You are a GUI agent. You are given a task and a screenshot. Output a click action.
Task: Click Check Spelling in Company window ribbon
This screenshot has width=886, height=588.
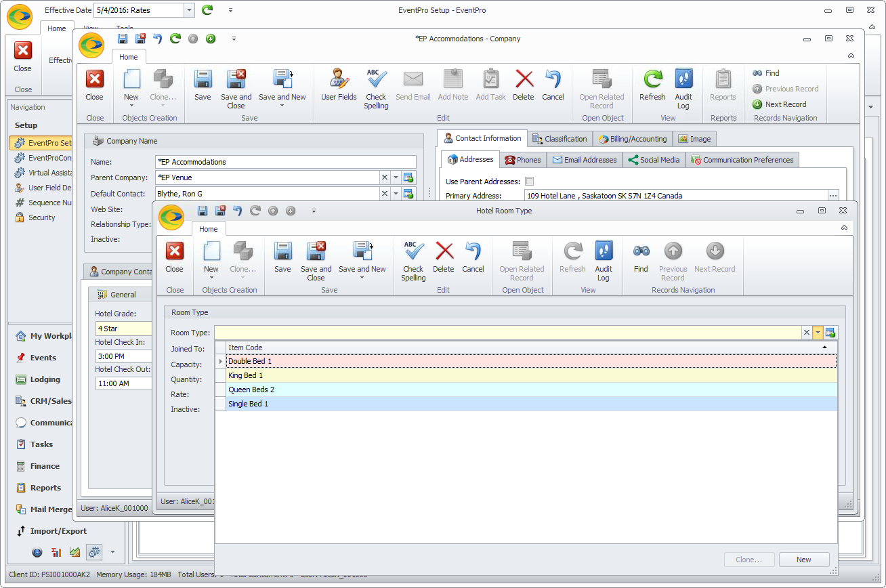pos(376,89)
